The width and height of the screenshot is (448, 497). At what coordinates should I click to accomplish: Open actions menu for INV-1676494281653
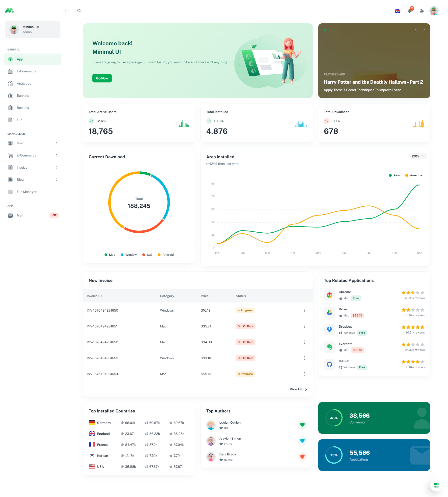coord(304,358)
